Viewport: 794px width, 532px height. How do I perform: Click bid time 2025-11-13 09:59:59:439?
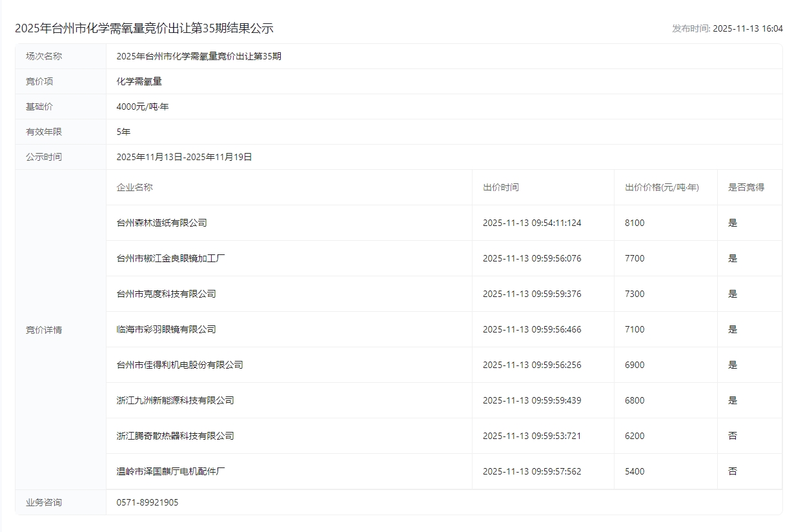pyautogui.click(x=531, y=400)
